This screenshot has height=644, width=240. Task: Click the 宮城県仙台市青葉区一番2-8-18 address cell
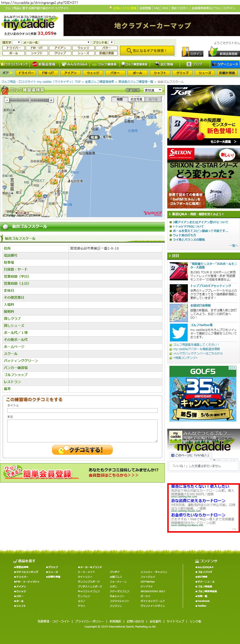pos(115,248)
